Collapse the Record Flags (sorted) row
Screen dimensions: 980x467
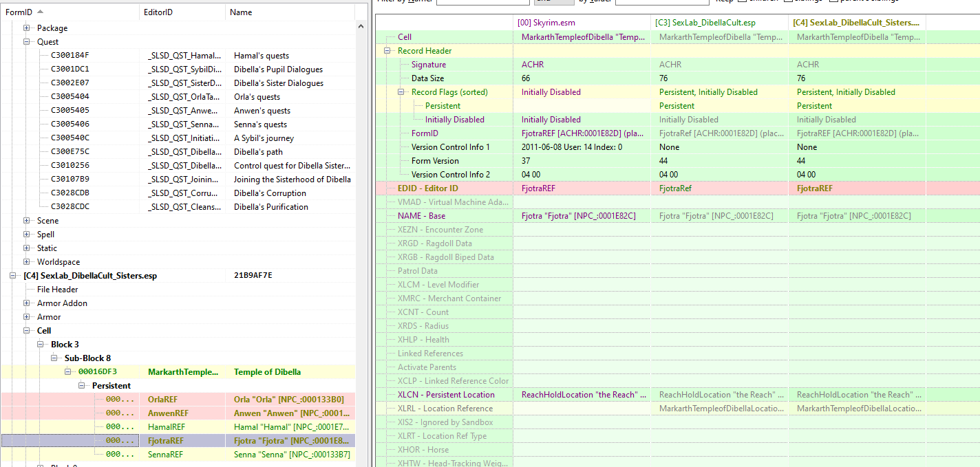[401, 92]
